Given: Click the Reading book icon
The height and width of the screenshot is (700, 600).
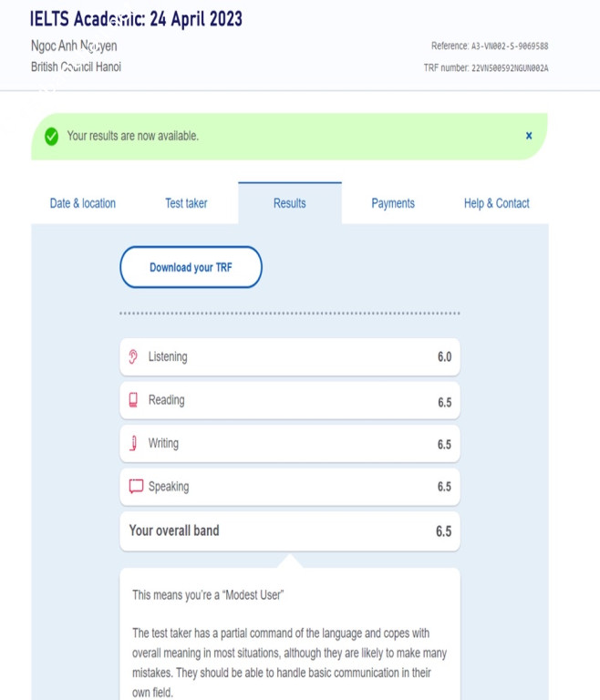Looking at the screenshot, I should coord(133,400).
